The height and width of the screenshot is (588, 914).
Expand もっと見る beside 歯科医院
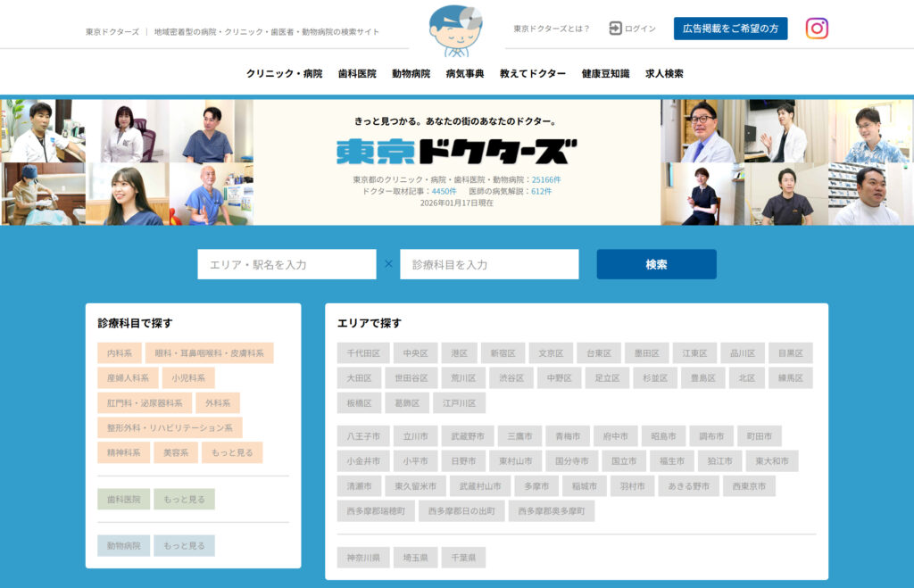184,499
